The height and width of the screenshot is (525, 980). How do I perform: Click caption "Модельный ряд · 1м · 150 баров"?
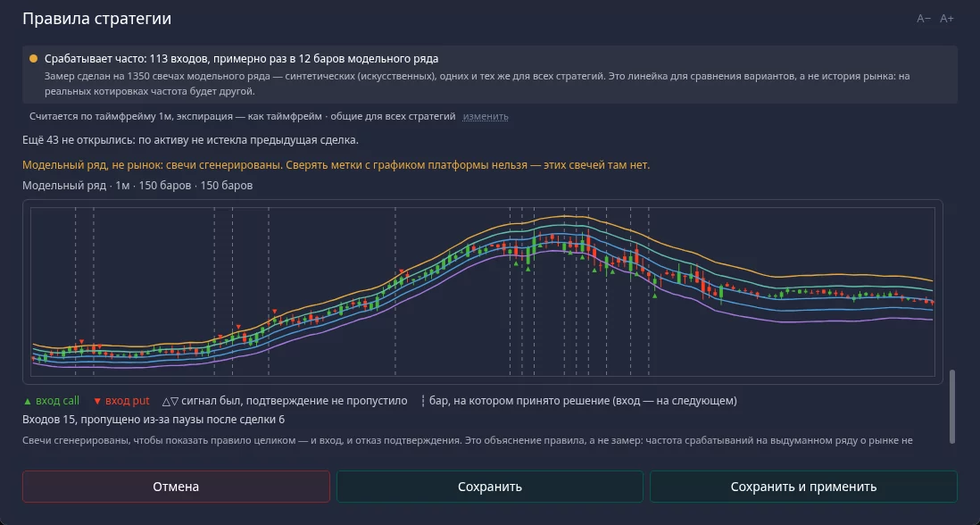coord(137,186)
